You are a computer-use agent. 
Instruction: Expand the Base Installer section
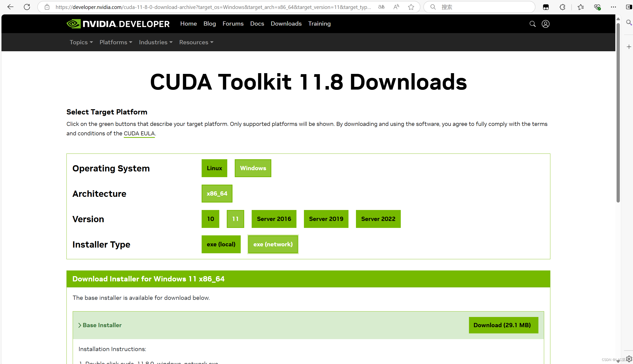pyautogui.click(x=100, y=325)
